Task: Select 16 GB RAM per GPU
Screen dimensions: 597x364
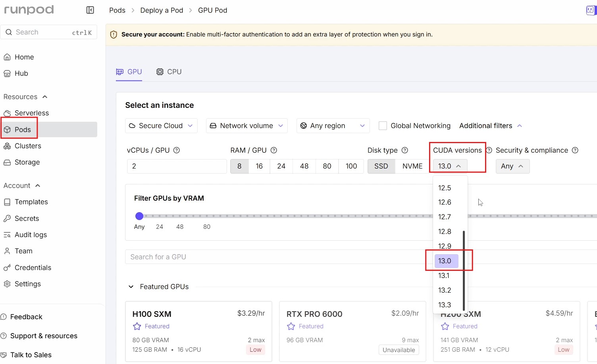Action: (x=259, y=166)
